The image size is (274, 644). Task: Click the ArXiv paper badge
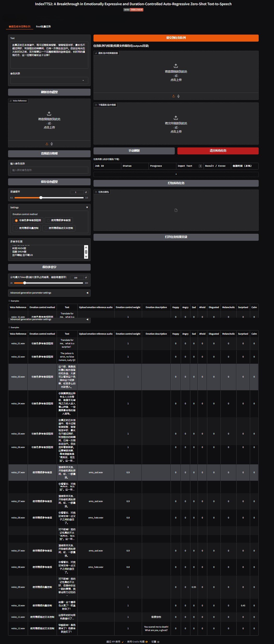pos(133,10)
